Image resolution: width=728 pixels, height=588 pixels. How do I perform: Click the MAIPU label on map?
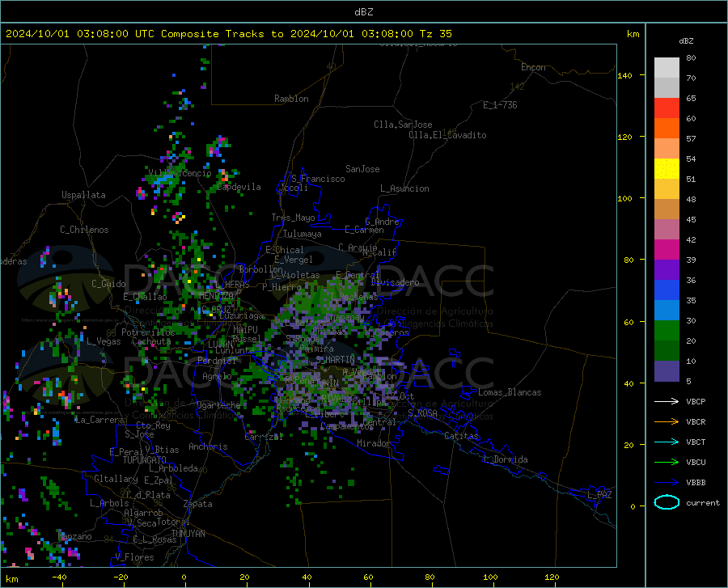coord(245,329)
